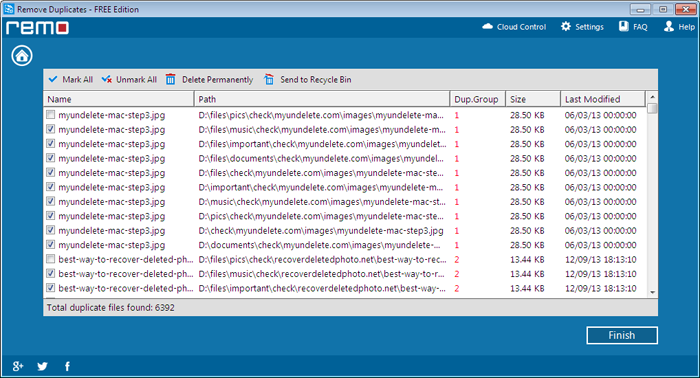
Task: Click the Total duplicate files found: 6392 status
Action: pos(111,307)
